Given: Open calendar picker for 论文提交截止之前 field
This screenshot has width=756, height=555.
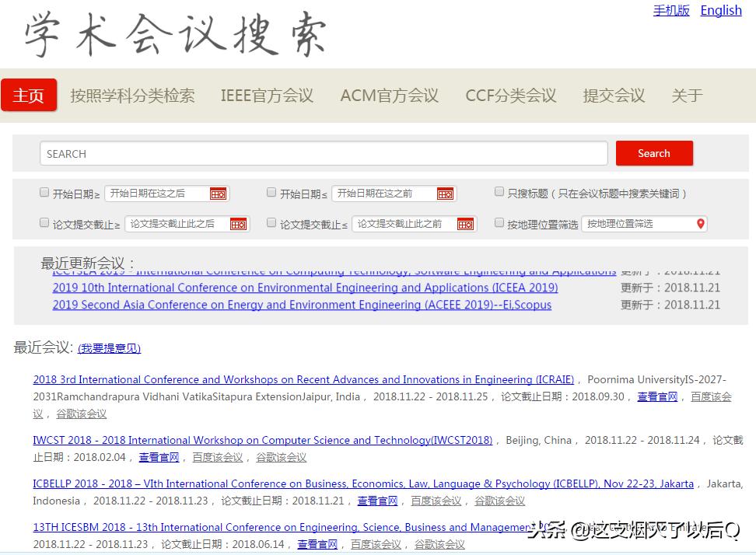Looking at the screenshot, I should [x=466, y=223].
